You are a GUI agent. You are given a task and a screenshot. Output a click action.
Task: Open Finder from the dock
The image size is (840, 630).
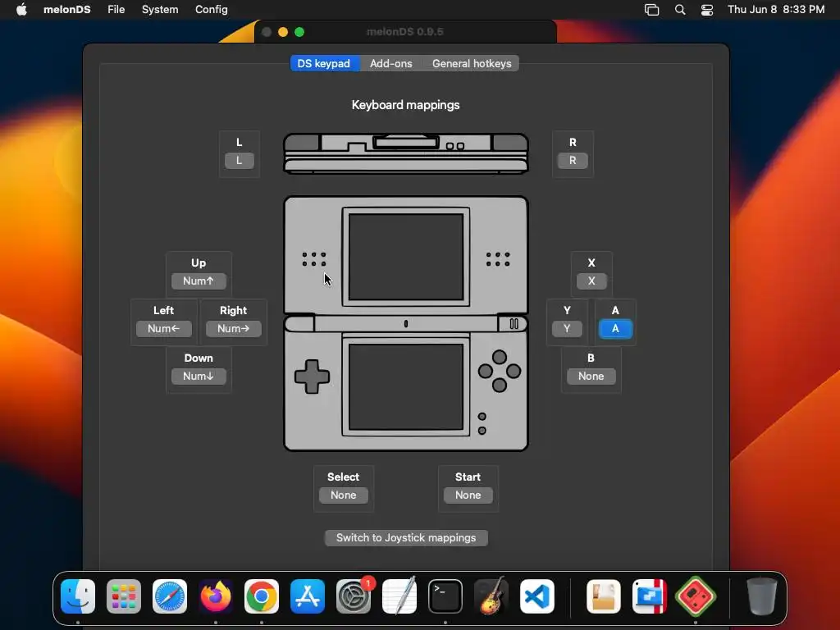pos(78,596)
